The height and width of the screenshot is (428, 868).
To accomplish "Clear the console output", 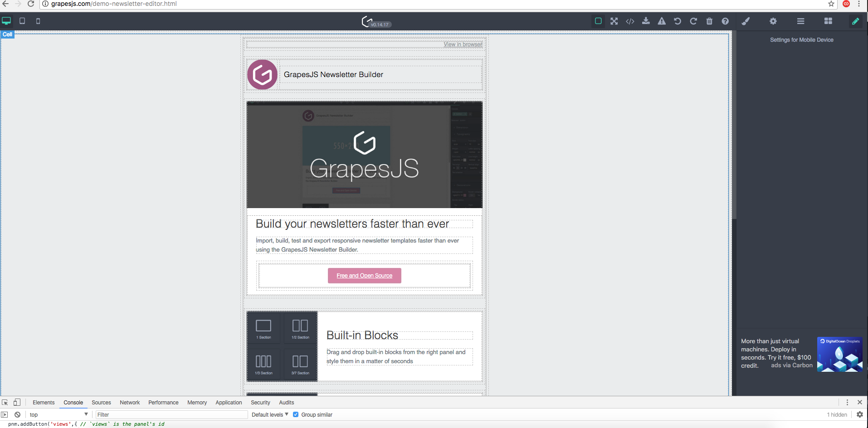I will tap(17, 414).
